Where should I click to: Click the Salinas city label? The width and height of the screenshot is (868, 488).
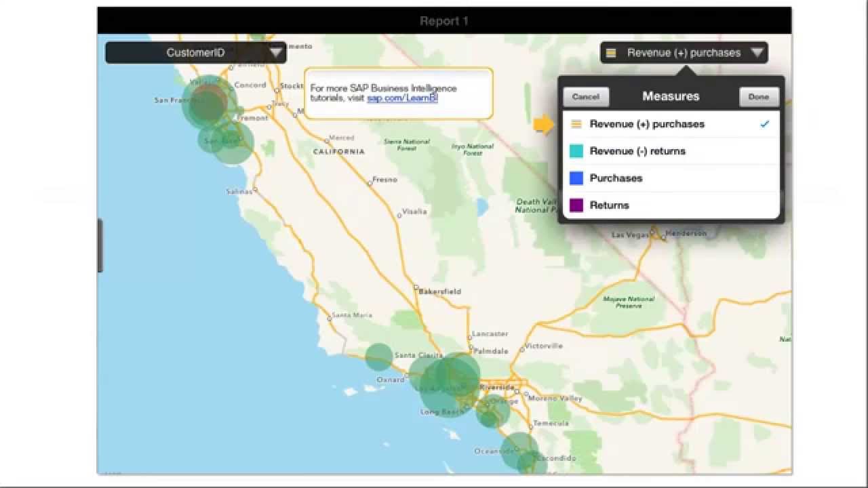point(238,192)
